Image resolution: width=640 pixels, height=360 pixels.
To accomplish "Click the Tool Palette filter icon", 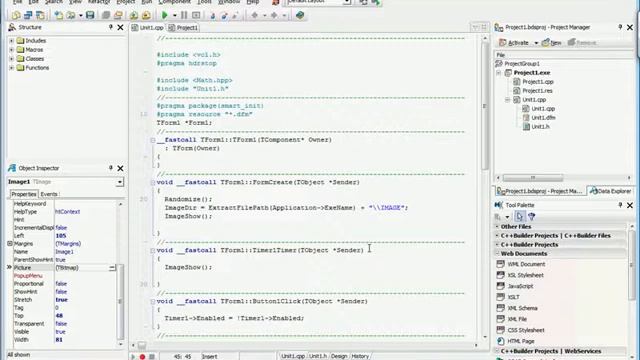I will click(x=531, y=217).
